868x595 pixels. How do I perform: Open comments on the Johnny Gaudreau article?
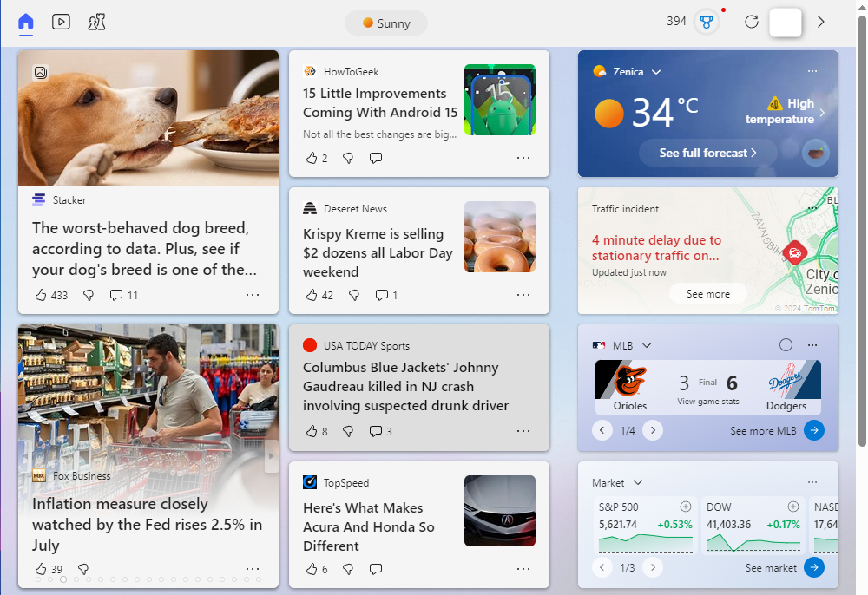[376, 431]
